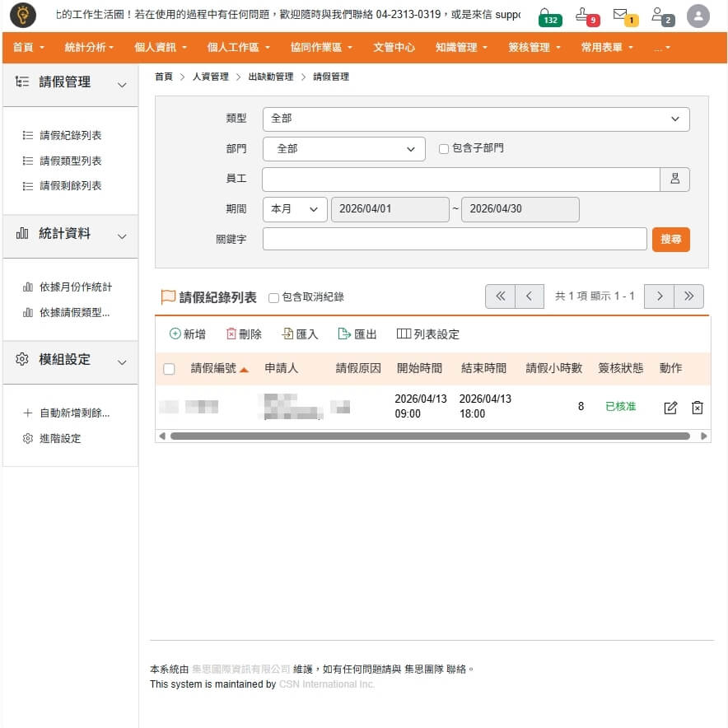
Task: Click the stamp icon with badge 9
Action: [x=584, y=15]
